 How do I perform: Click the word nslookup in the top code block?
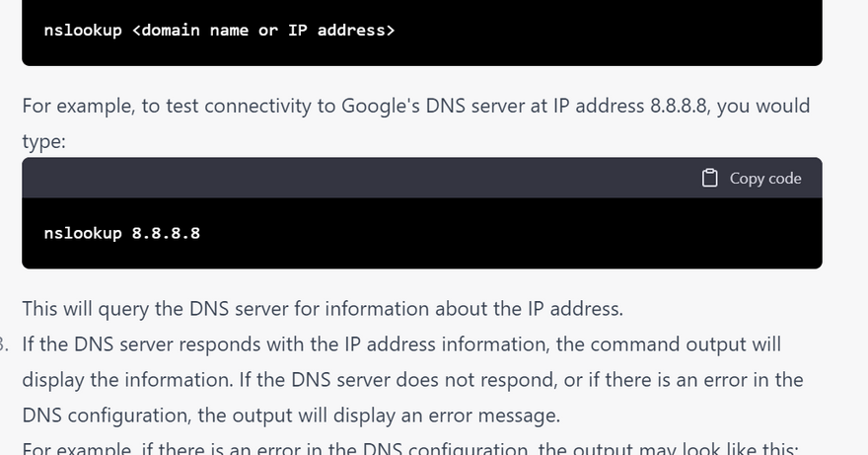pyautogui.click(x=83, y=31)
